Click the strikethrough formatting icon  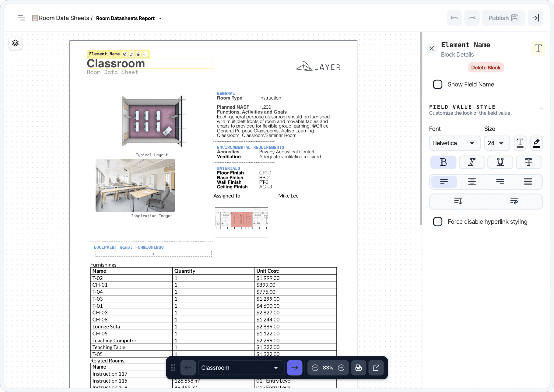(x=528, y=162)
